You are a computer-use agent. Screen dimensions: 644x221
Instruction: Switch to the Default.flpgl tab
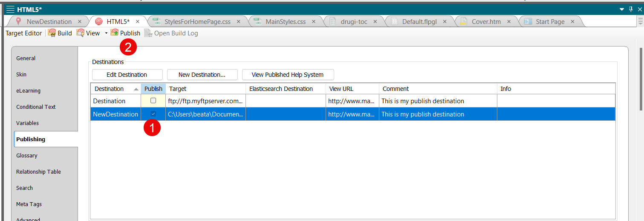click(x=419, y=21)
